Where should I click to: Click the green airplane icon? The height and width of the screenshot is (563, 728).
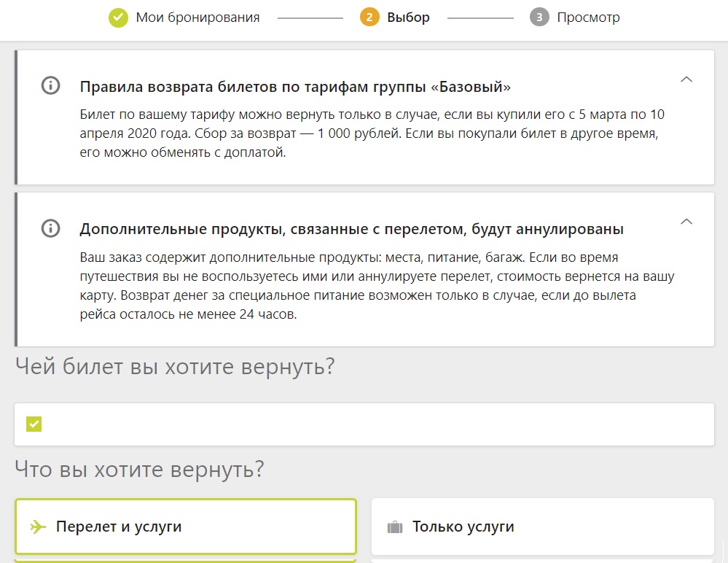[x=38, y=527]
